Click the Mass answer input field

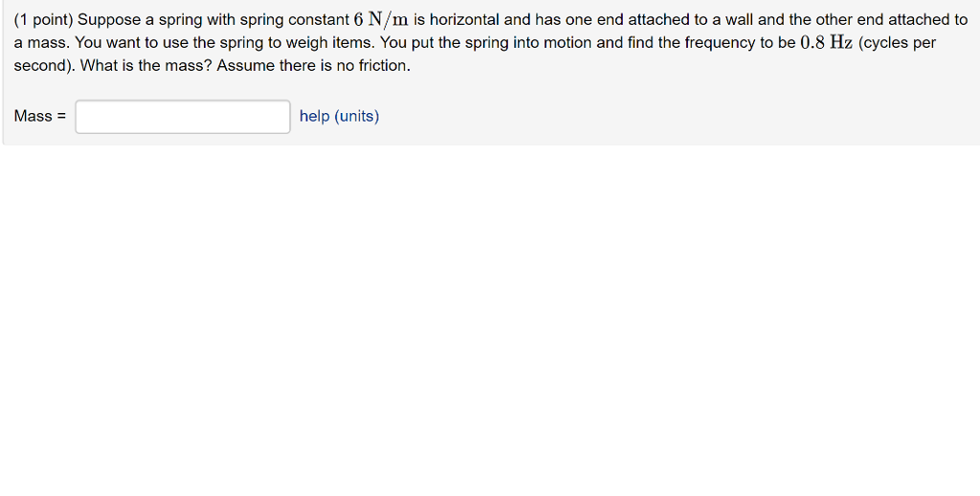click(x=183, y=117)
